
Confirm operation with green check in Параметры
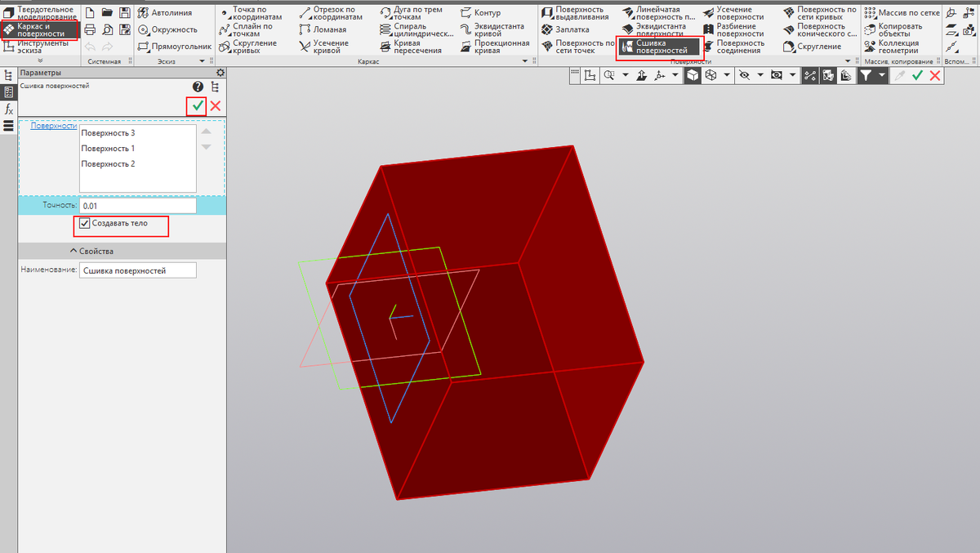(197, 105)
